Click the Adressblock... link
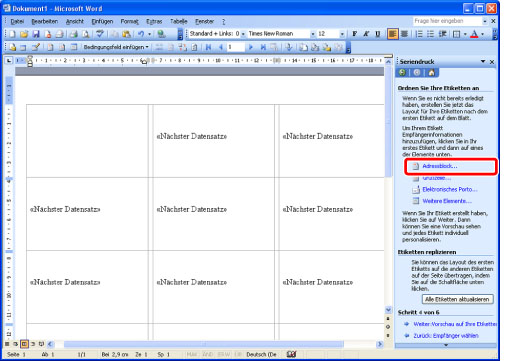Viewport: 508px width, 361px height. (440, 166)
